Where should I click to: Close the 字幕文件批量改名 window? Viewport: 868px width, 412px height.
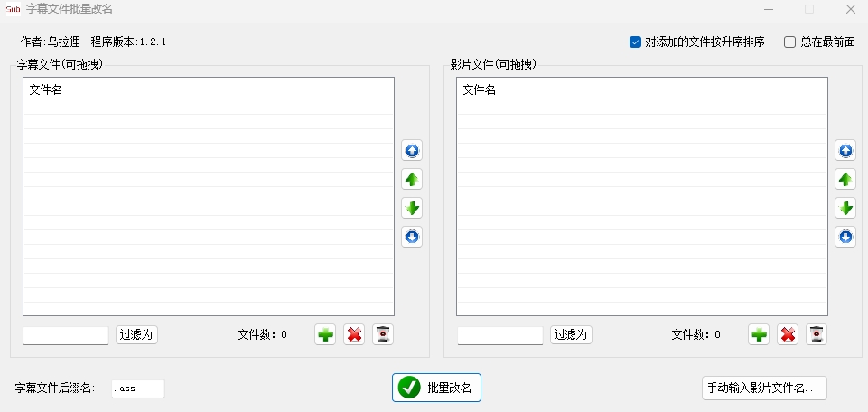(x=851, y=9)
